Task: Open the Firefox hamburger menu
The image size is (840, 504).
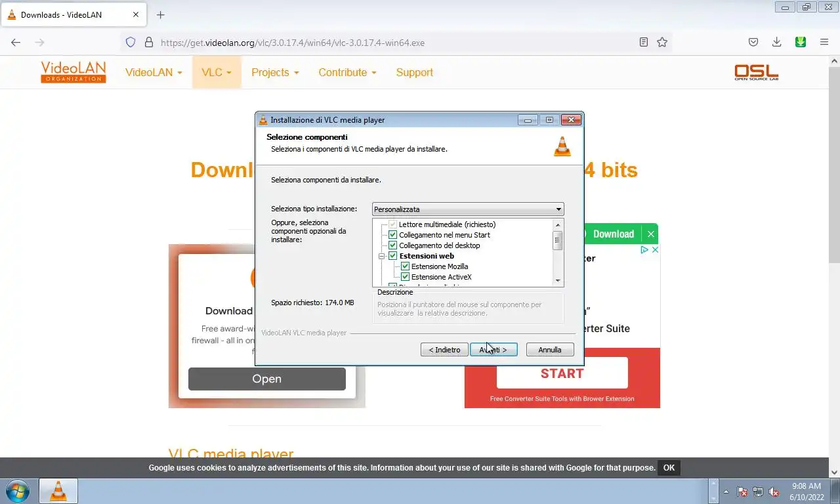Action: (824, 42)
